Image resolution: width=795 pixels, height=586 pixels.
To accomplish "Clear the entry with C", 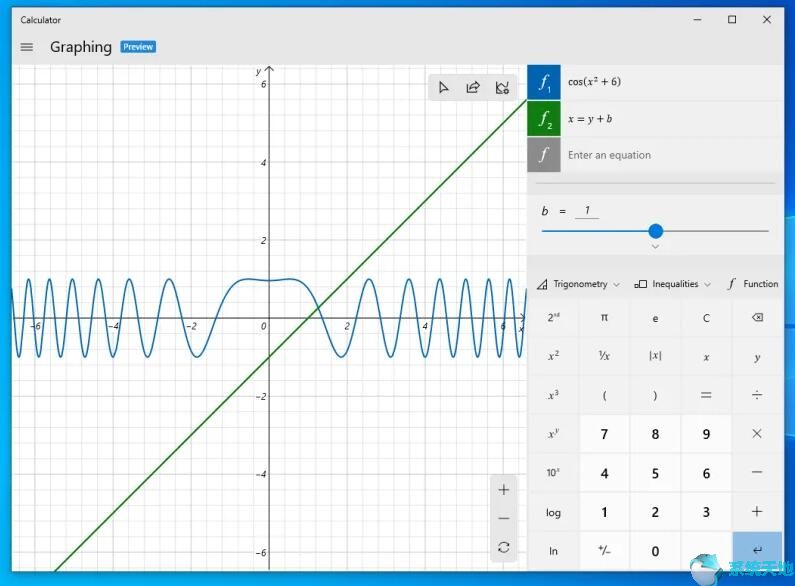I will pos(706,318).
